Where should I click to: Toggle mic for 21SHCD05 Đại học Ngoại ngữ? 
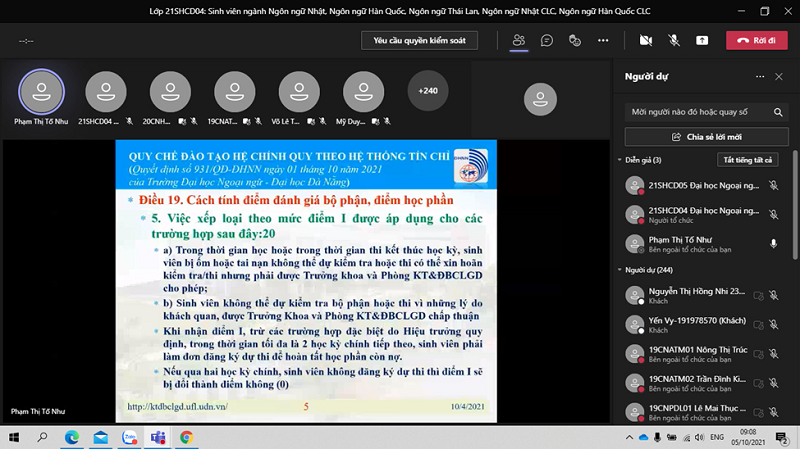point(773,185)
